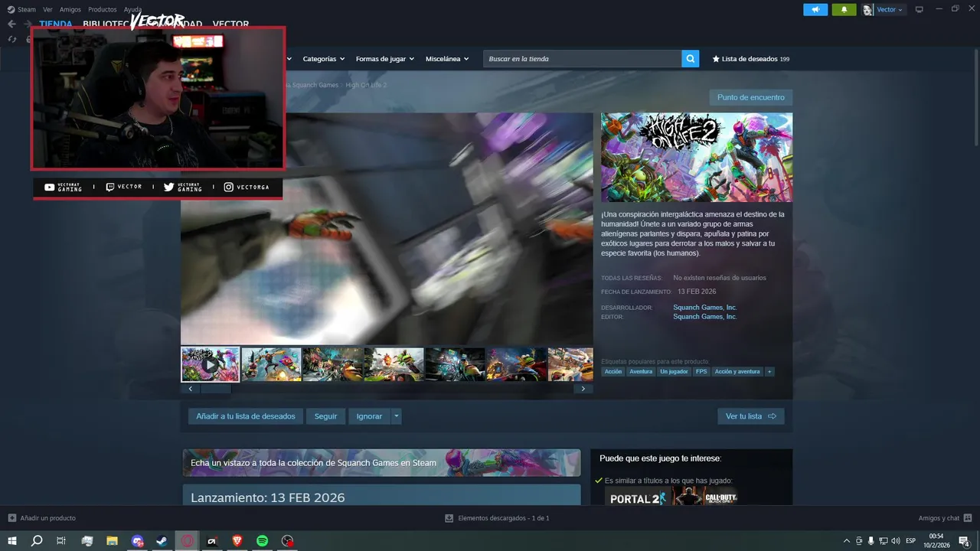Focus the 'Buscar en la tienda' search field
The width and height of the screenshot is (980, 551).
pyautogui.click(x=582, y=59)
